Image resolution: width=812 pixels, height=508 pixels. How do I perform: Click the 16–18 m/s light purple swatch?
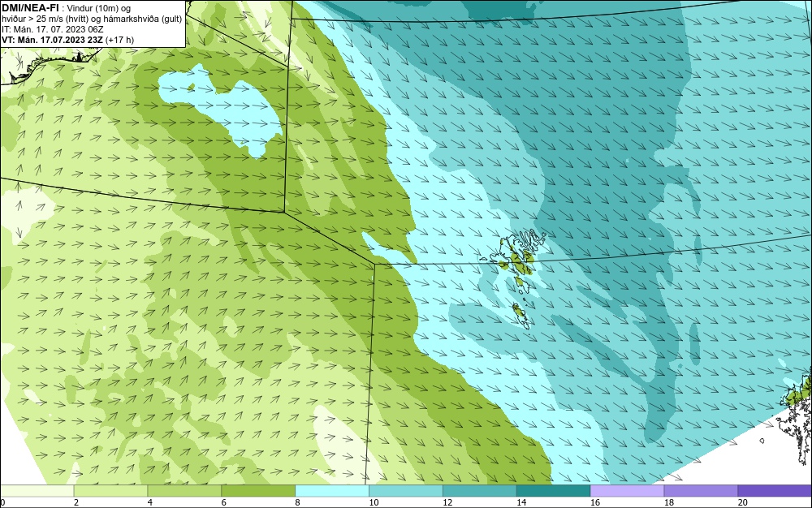[x=627, y=490]
